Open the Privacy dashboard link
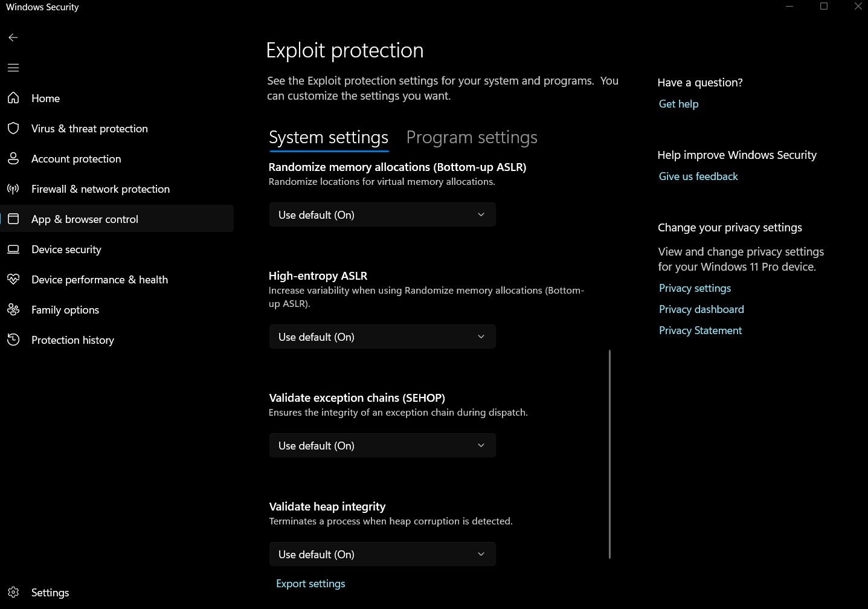 701,309
